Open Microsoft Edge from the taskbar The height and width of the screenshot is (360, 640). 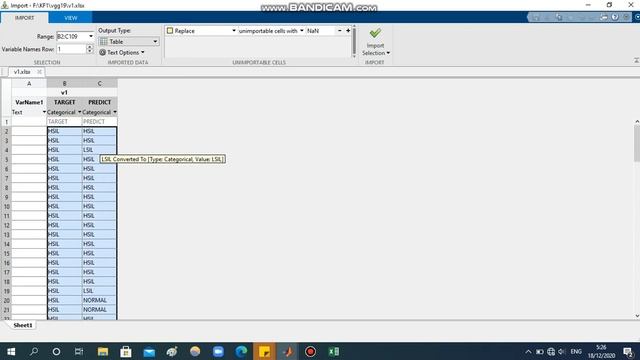[241, 351]
